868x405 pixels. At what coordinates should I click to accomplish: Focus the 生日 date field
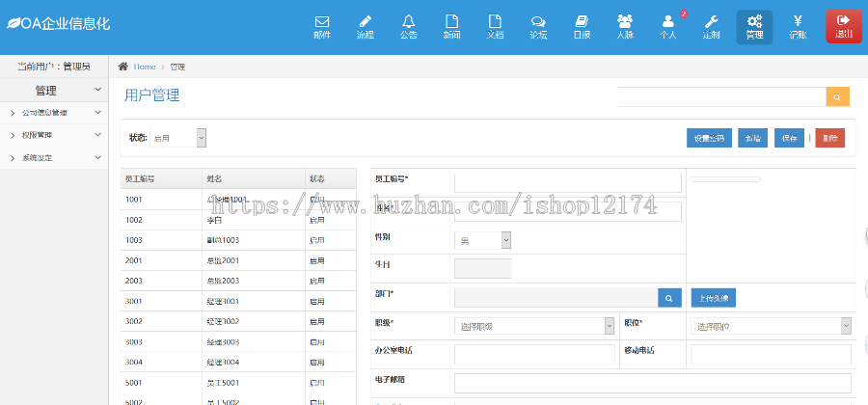tap(483, 268)
